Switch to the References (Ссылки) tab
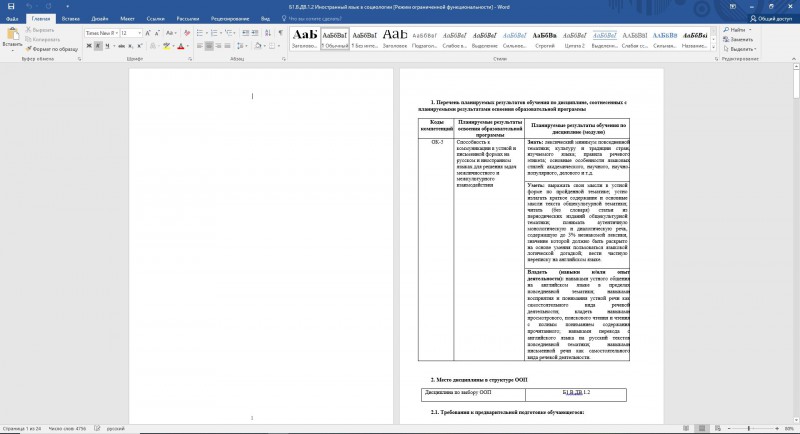The width and height of the screenshot is (800, 434). click(155, 19)
